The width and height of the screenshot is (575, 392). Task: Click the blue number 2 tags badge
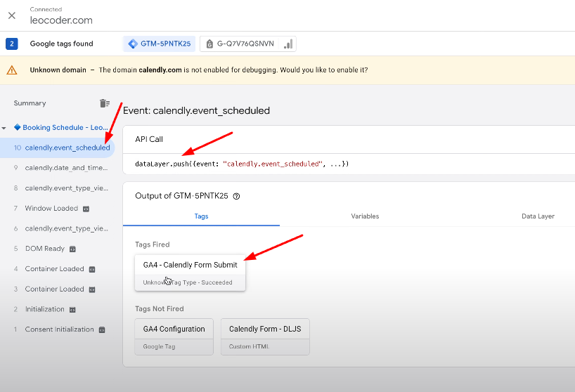[x=12, y=44]
